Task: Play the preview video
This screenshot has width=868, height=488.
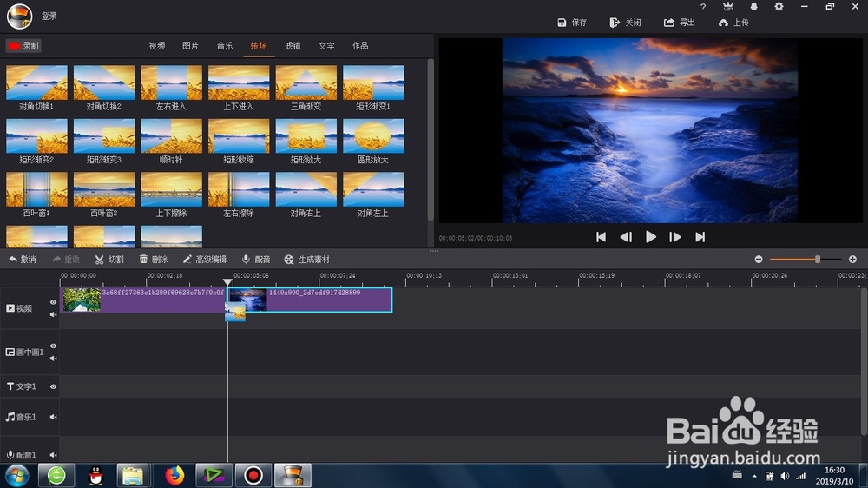Action: pos(650,237)
